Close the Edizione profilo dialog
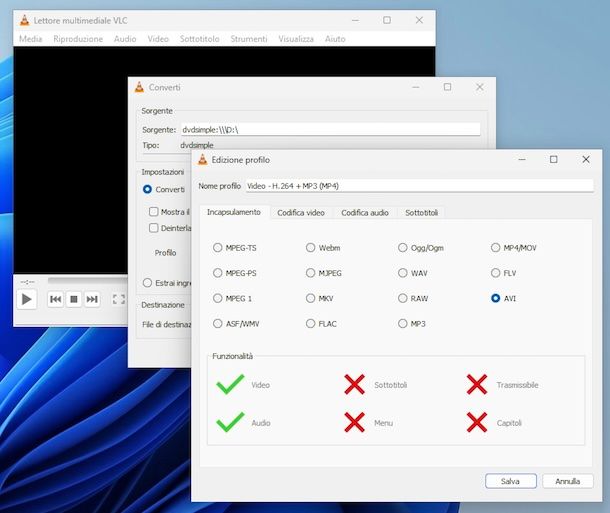Viewport: 610px width, 513px height. tap(586, 159)
